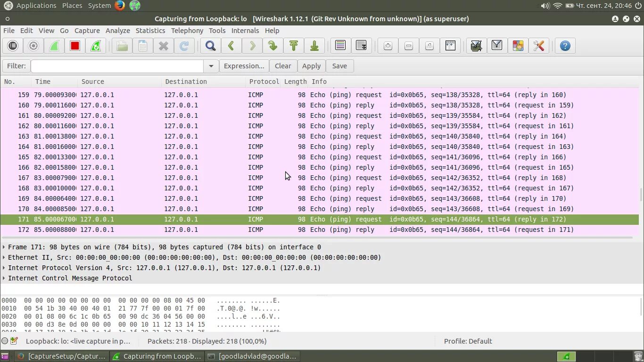Launch Firefox from top panel
Viewport: 644px width, 362px height.
tap(120, 6)
